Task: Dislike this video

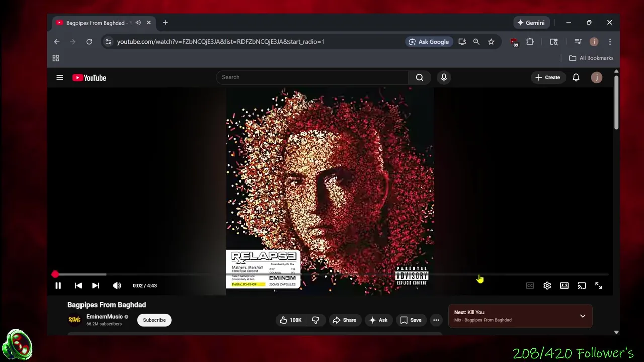Action: point(316,320)
